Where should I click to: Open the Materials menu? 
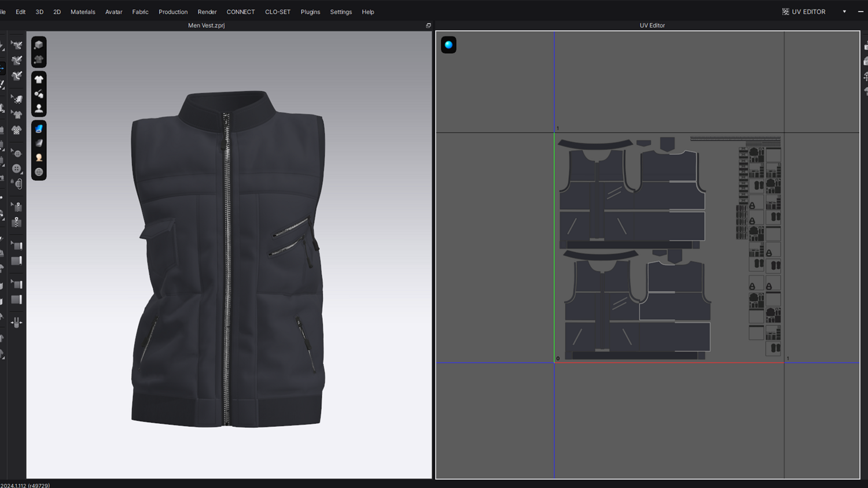[83, 12]
